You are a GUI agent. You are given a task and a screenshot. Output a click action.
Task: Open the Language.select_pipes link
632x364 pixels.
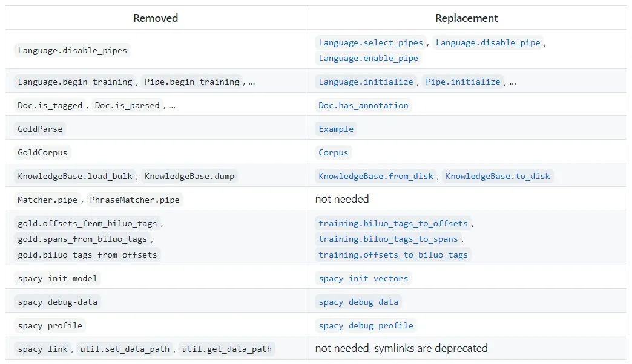tap(372, 42)
